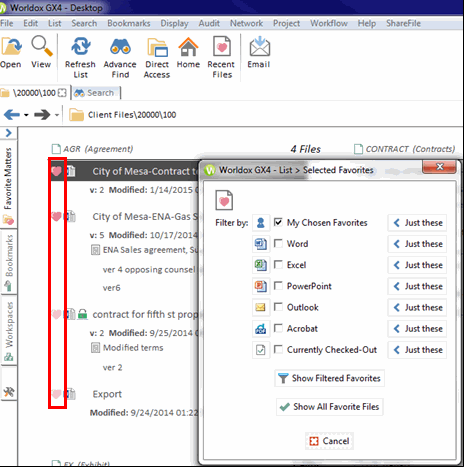Click the CONTRACT (Contracts) group header
The width and height of the screenshot is (465, 467).
point(404,149)
